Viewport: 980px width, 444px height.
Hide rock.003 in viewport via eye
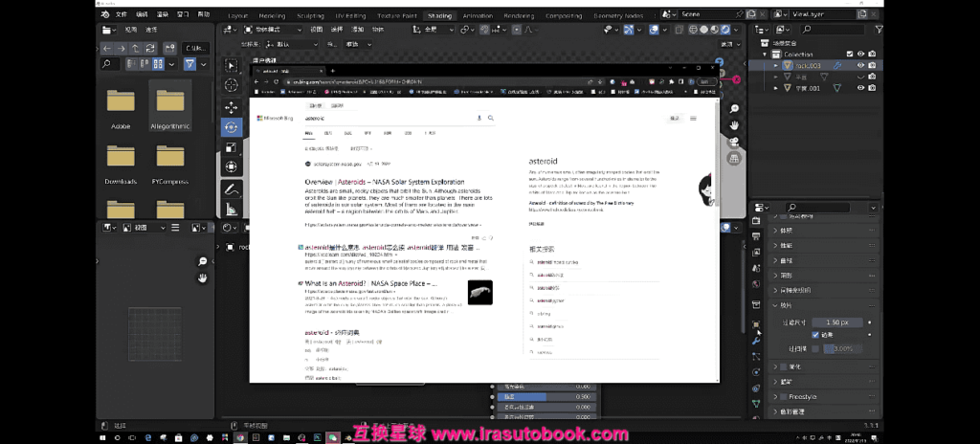pos(860,65)
